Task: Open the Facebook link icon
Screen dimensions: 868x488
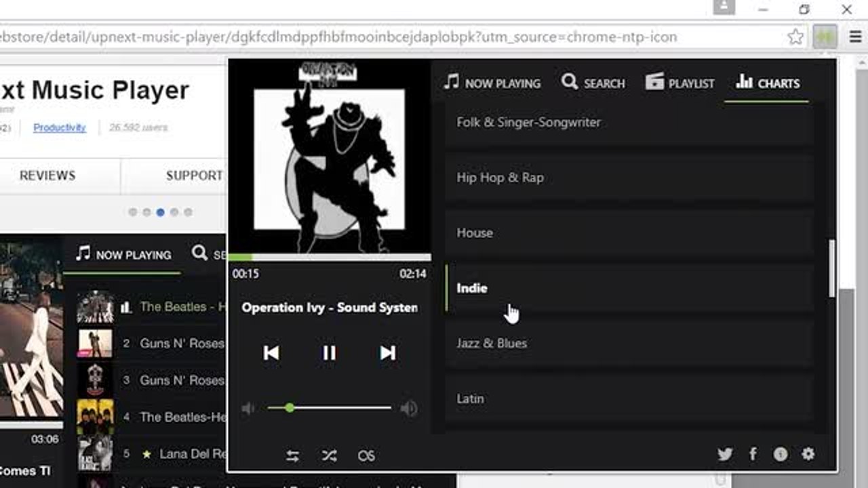Action: tap(753, 454)
